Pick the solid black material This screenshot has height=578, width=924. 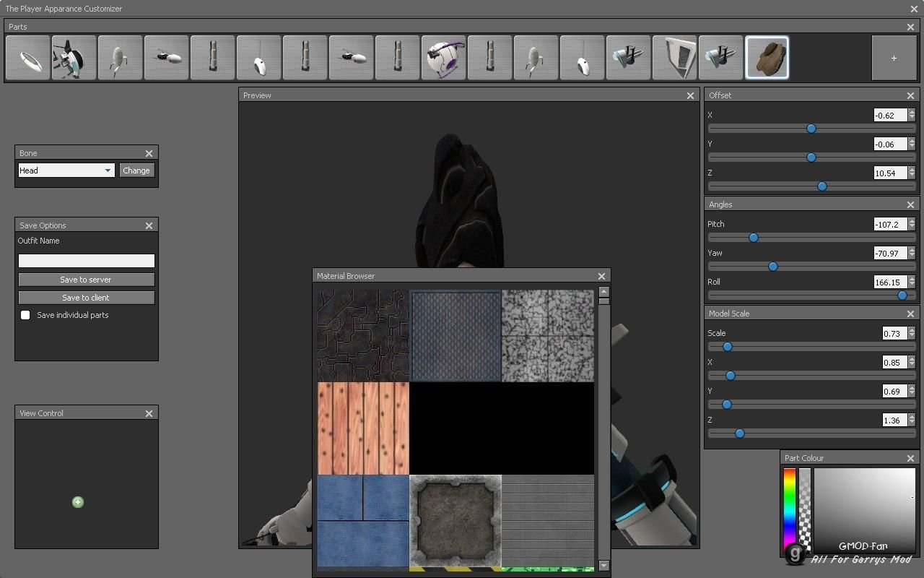(x=502, y=428)
